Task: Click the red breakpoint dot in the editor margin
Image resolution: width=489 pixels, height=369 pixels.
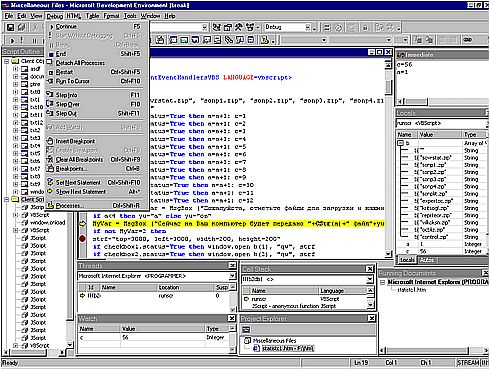Action: [82, 239]
